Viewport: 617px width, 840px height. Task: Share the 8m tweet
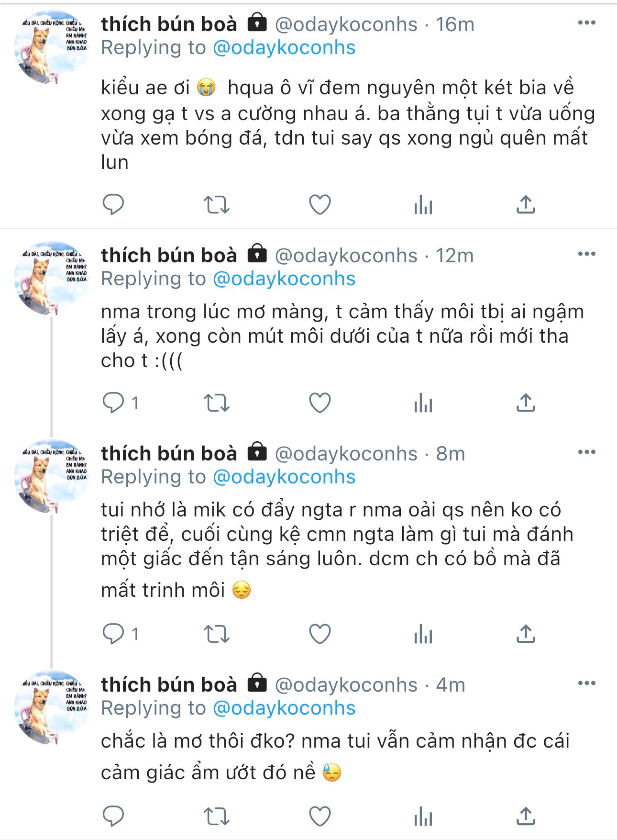click(x=526, y=634)
